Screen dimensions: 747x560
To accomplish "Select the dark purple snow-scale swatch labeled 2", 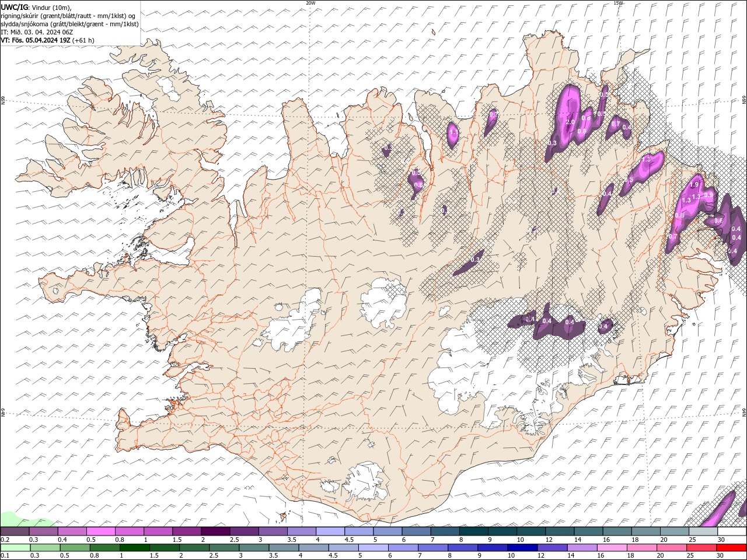I will point(215,531).
